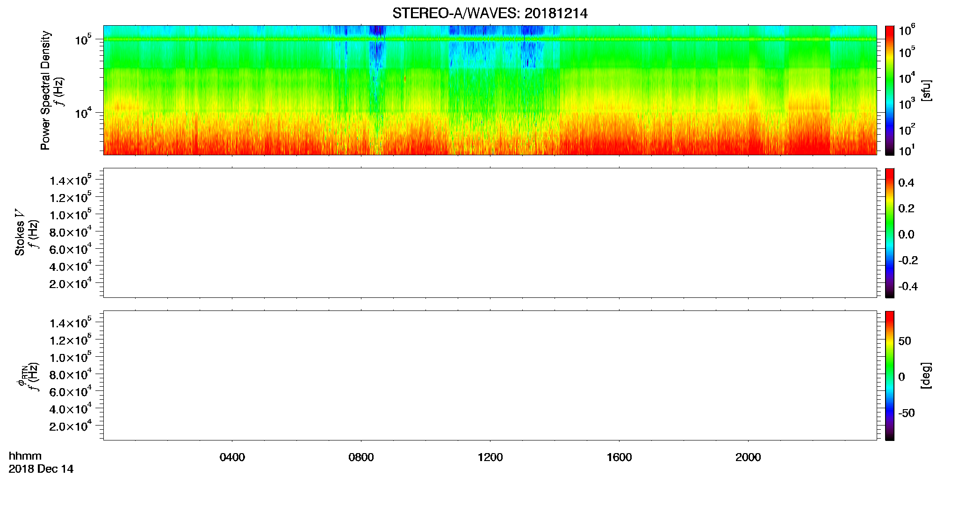Image resolution: width=980 pixels, height=505 pixels.
Task: Select the time label 2000
Action: click(x=748, y=457)
